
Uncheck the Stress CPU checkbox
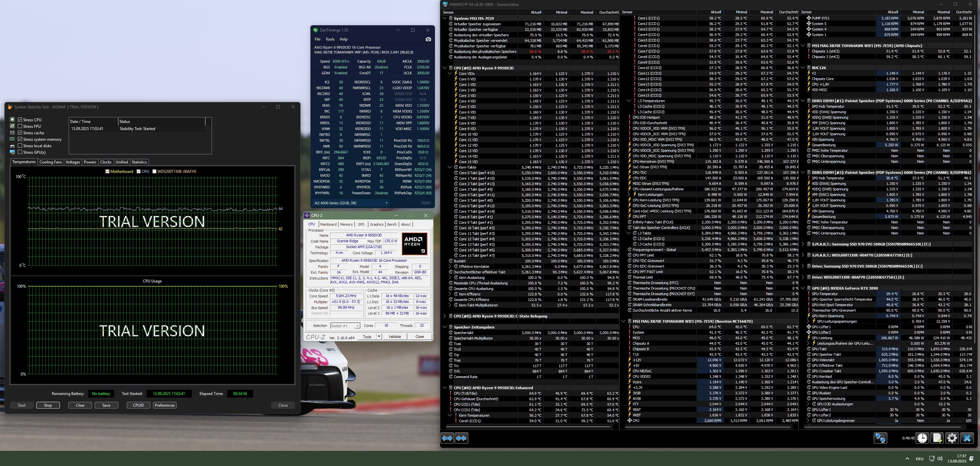point(20,120)
